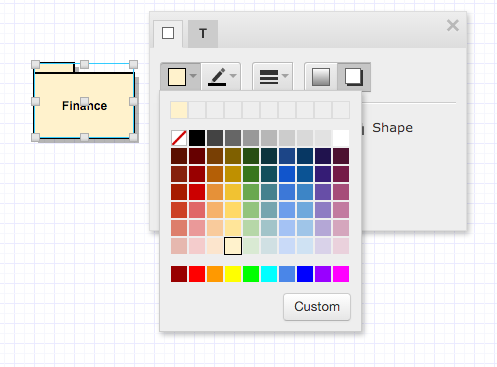The height and width of the screenshot is (367, 497).
Task: Click the fill color swatch button
Action: (177, 77)
